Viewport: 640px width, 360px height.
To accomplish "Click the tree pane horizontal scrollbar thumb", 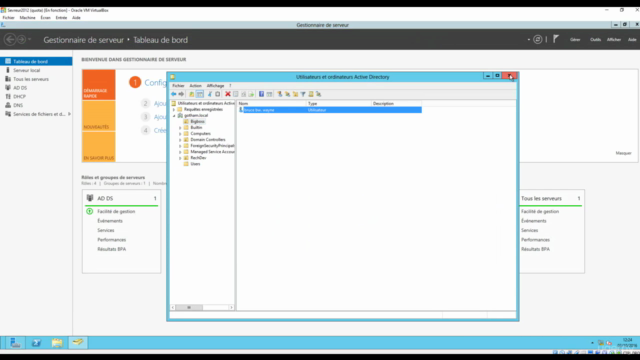I will click(x=189, y=307).
